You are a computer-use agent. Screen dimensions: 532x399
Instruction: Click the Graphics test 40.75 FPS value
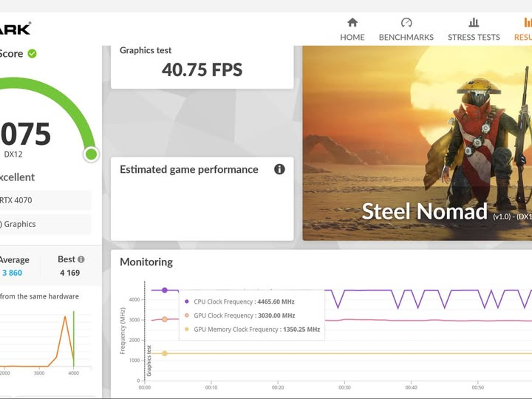[202, 70]
